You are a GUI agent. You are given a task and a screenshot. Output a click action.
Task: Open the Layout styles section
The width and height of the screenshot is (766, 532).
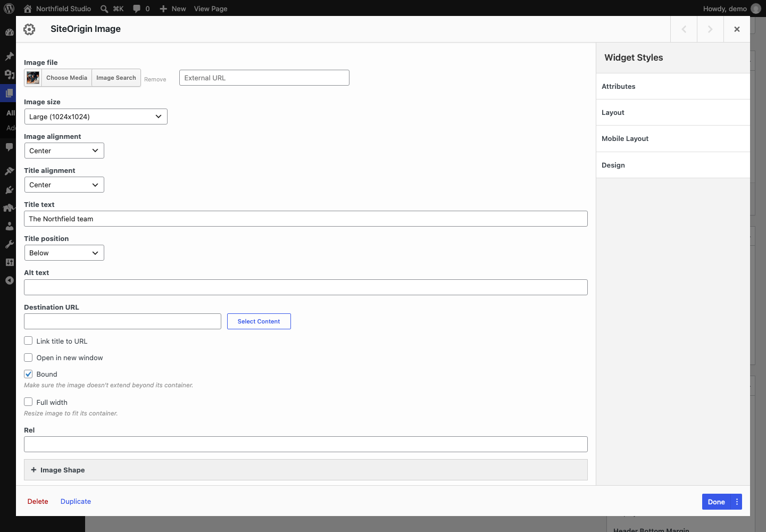pos(673,112)
